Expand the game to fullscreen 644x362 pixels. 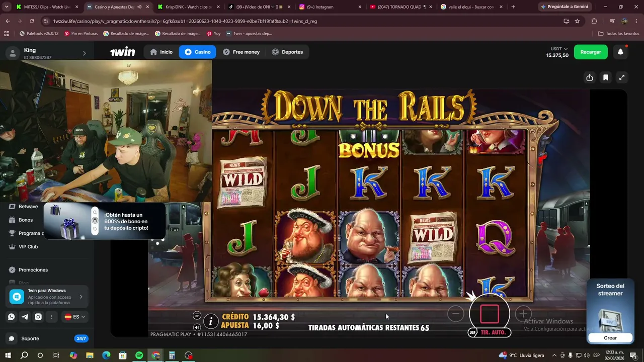click(x=622, y=77)
